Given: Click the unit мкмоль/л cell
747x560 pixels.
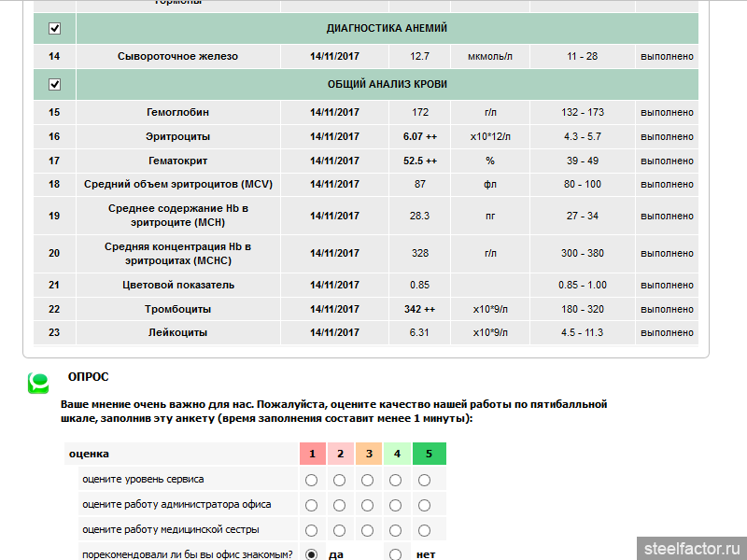Looking at the screenshot, I should pos(489,56).
